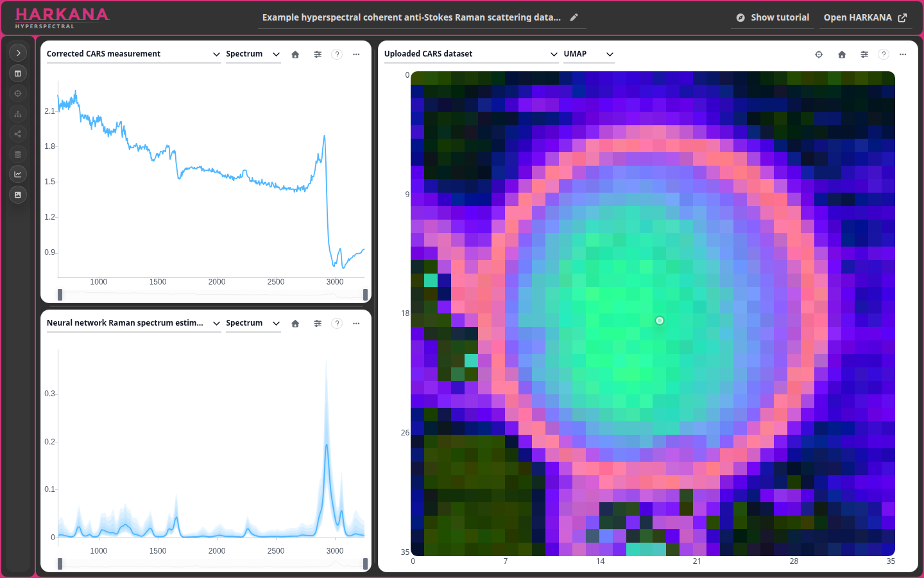Expand the left sidebar with the chevron
The width and height of the screenshot is (924, 578).
[x=18, y=53]
